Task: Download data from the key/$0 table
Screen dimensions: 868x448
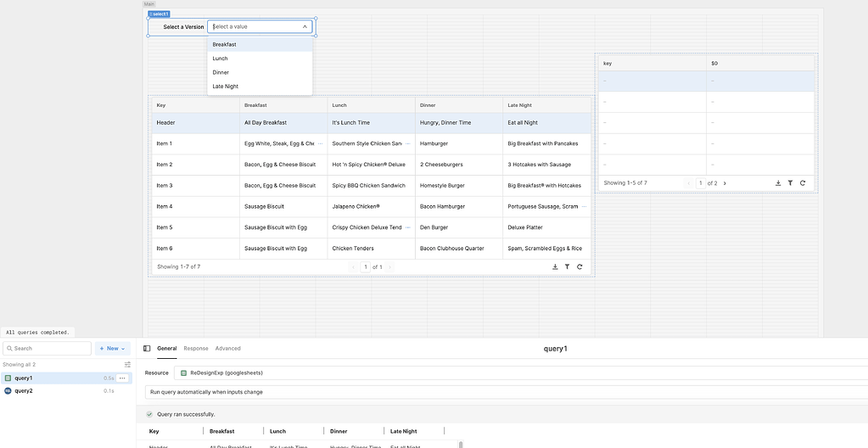Action: [x=778, y=182]
